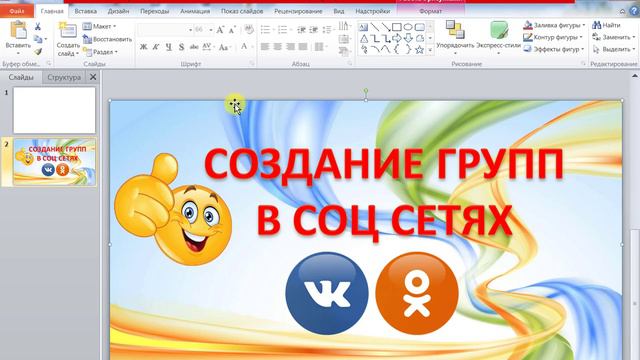Select the five-point star shape

(419, 50)
